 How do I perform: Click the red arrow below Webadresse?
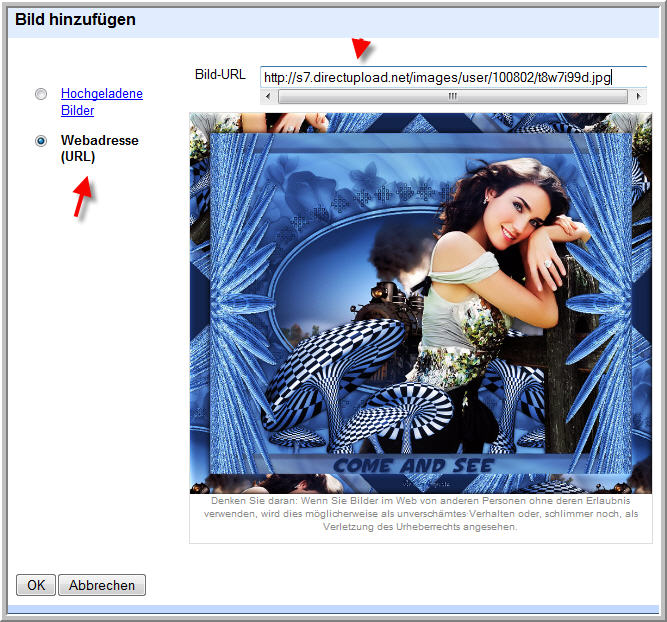(x=84, y=197)
